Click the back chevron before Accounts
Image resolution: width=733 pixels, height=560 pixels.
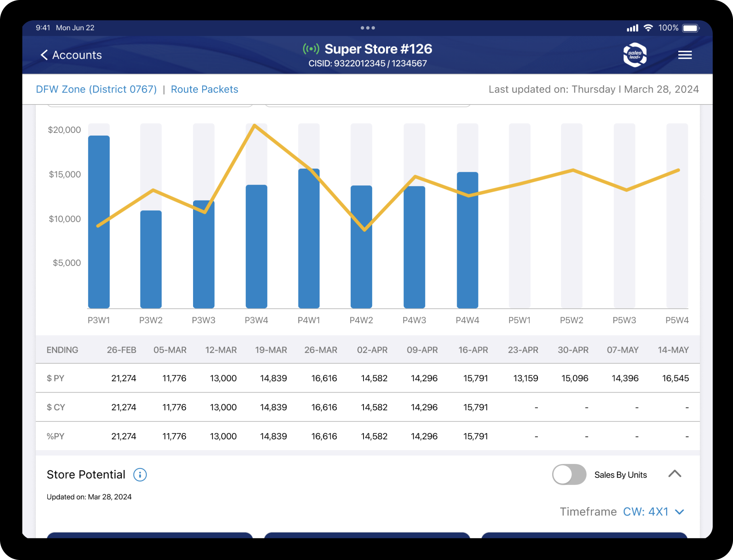(x=44, y=55)
